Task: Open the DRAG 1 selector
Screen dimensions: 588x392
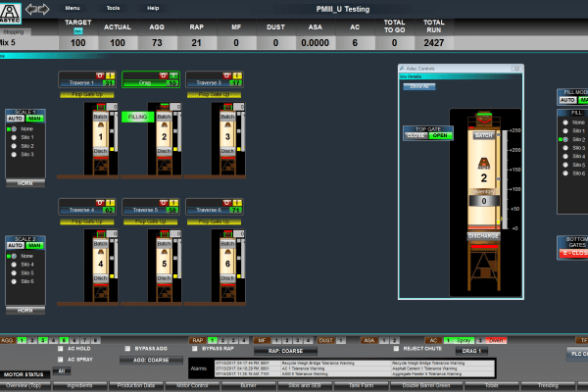Action: 471,351
